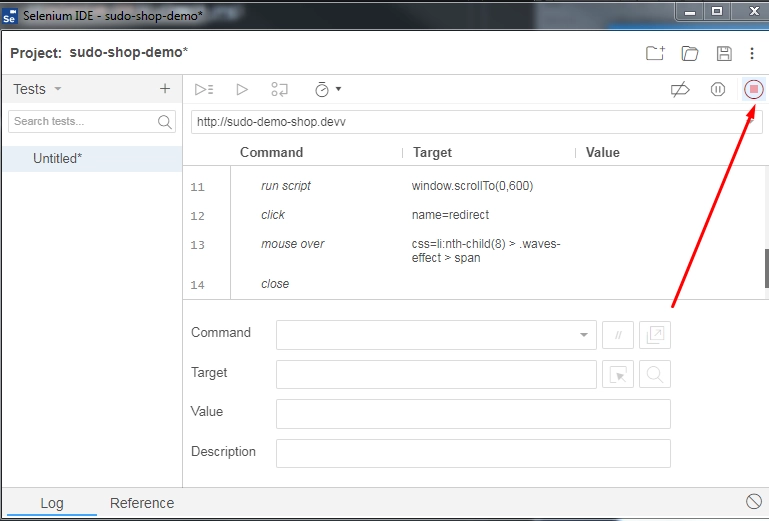
Task: Toggle enable/disable command comment button
Action: click(618, 335)
